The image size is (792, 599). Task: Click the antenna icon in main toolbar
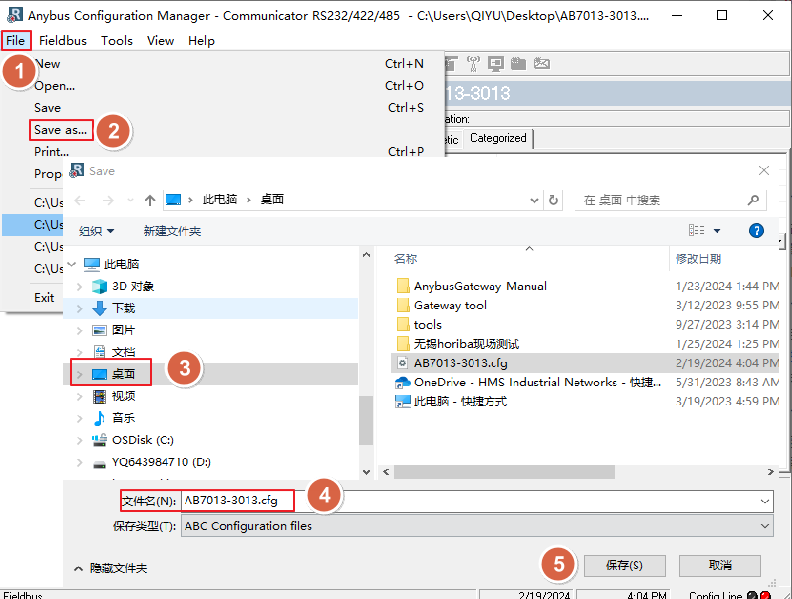(x=473, y=64)
